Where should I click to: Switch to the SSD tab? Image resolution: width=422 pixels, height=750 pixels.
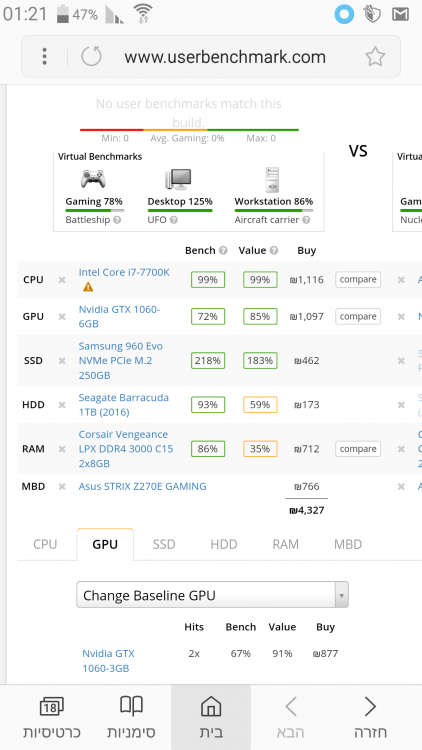point(164,544)
